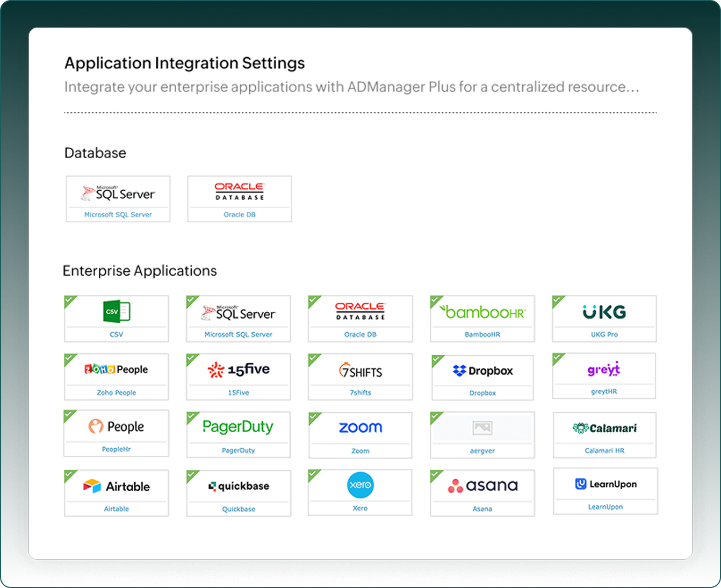
Task: Click the 7SHIFTS logo
Action: [360, 370]
